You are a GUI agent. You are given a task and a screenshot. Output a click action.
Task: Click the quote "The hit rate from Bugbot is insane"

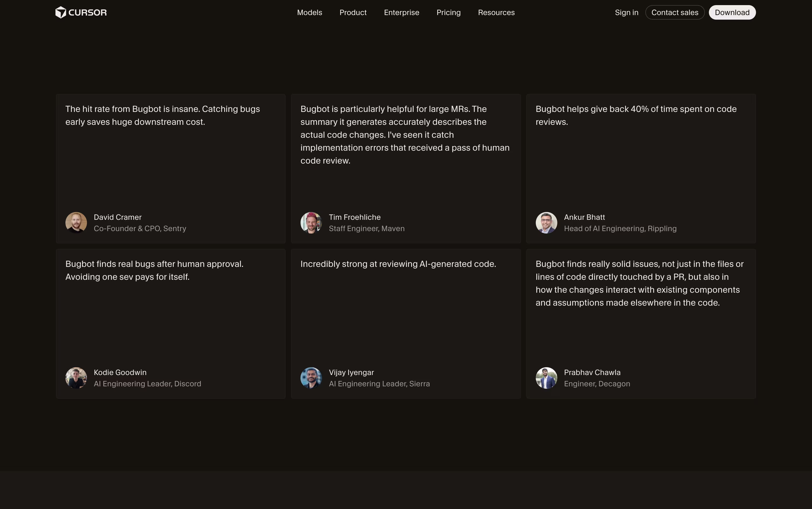click(x=163, y=115)
